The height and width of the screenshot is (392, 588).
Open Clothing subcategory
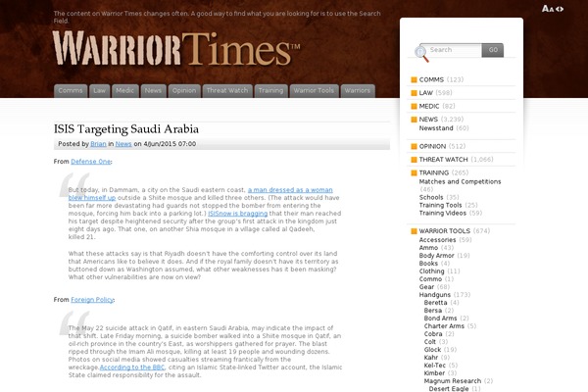(431, 271)
